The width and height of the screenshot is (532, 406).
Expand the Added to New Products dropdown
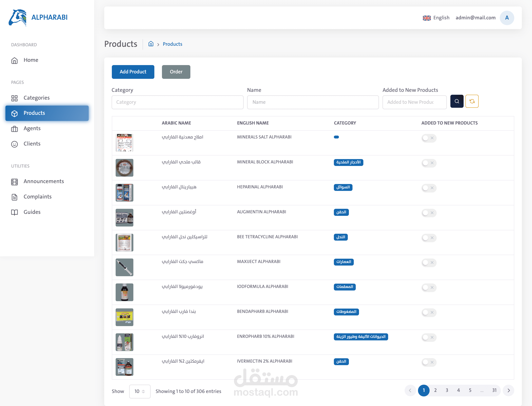(414, 102)
